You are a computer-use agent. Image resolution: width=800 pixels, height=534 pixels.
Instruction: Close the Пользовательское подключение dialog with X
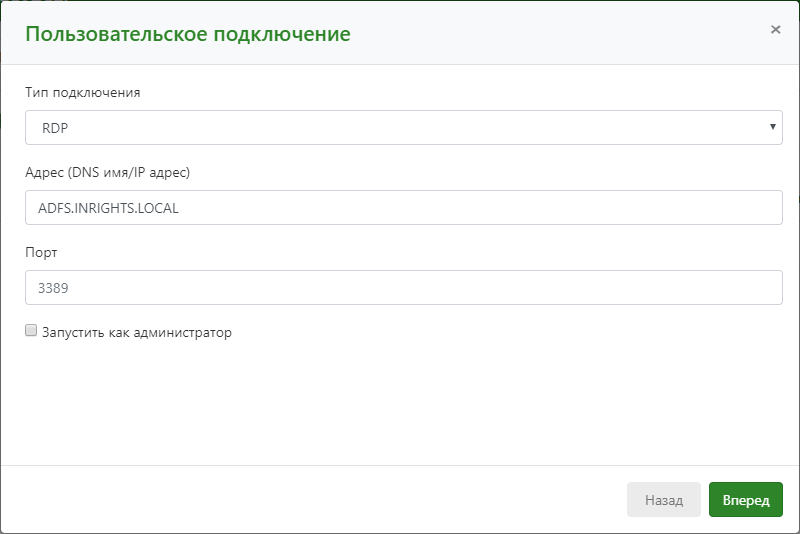click(x=775, y=30)
